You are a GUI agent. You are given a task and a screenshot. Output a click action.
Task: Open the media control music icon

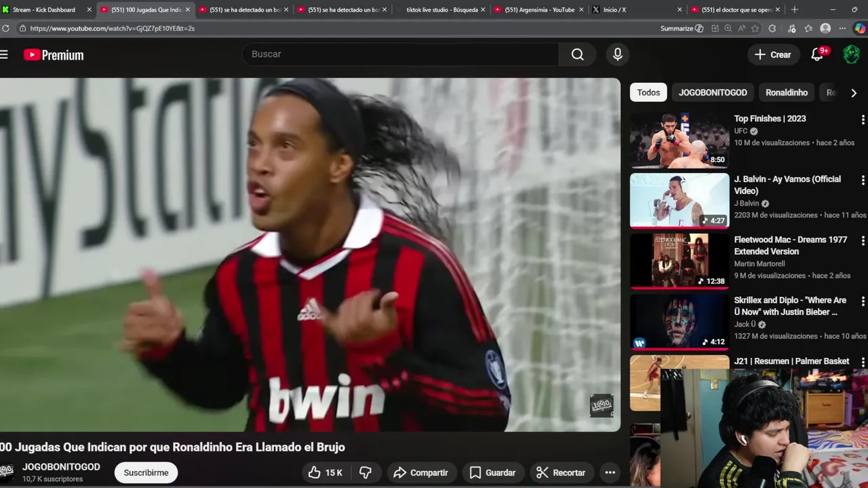click(x=791, y=28)
